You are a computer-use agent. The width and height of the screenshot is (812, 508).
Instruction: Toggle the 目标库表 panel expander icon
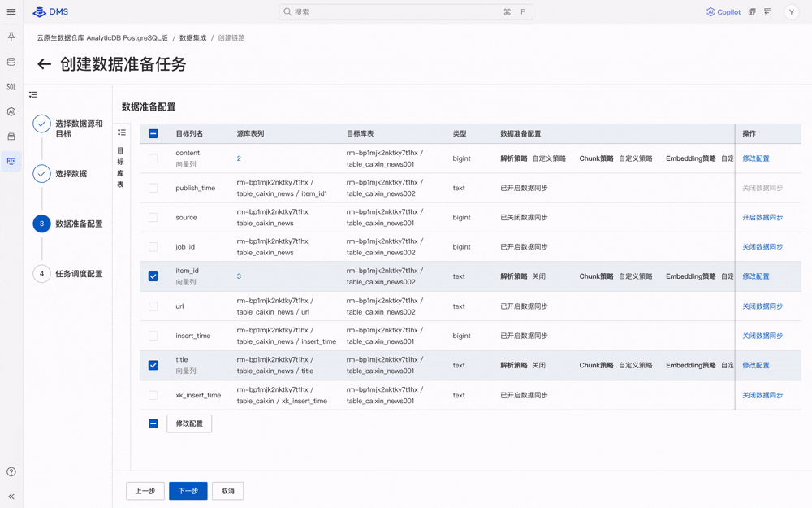click(122, 132)
